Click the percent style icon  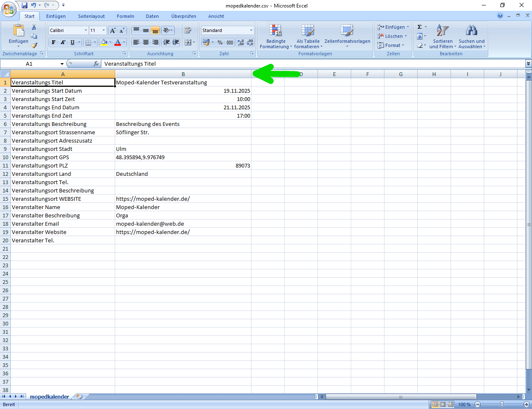pyautogui.click(x=220, y=42)
